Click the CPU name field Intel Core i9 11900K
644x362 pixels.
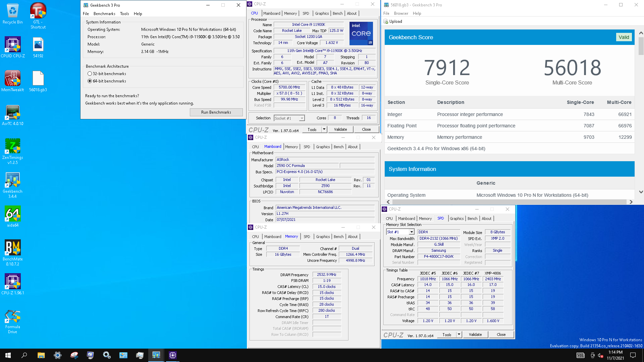point(309,24)
